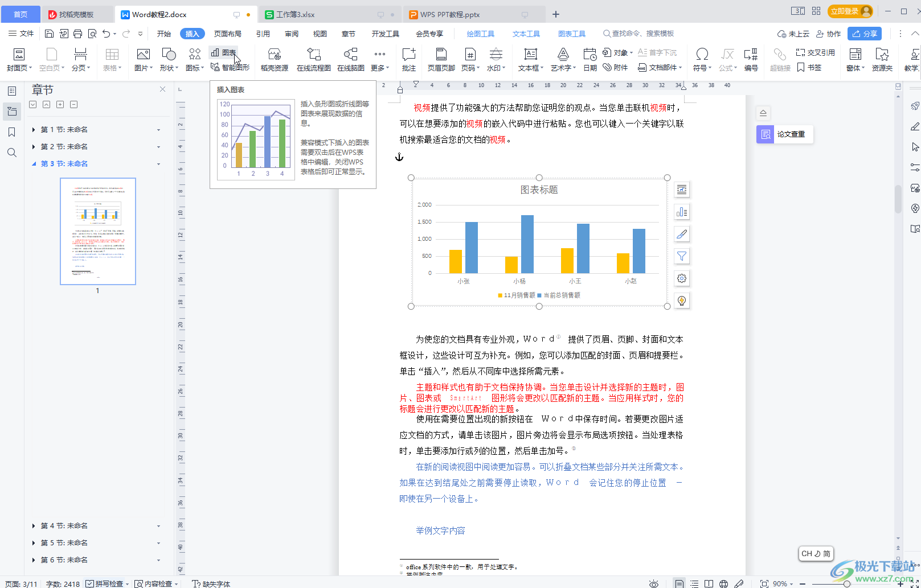Open the Chart Tools (图表工具) tab
The height and width of the screenshot is (588, 921).
[x=572, y=34]
